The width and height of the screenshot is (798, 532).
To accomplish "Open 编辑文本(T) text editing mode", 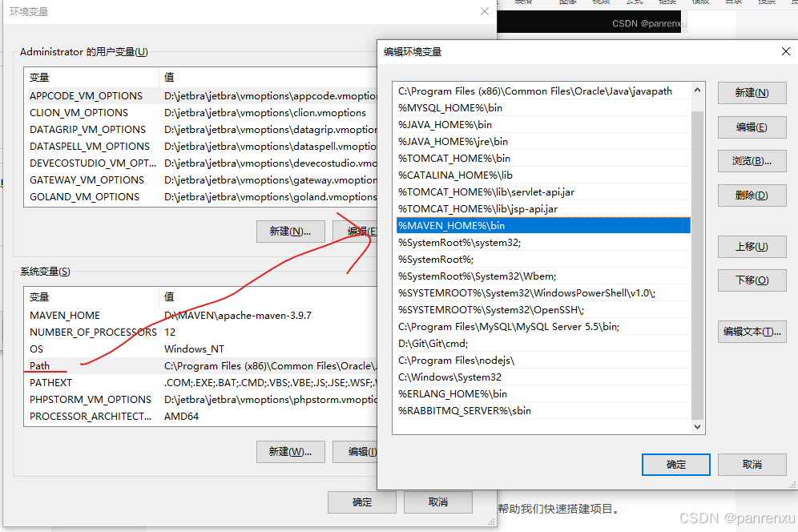I will (x=752, y=331).
